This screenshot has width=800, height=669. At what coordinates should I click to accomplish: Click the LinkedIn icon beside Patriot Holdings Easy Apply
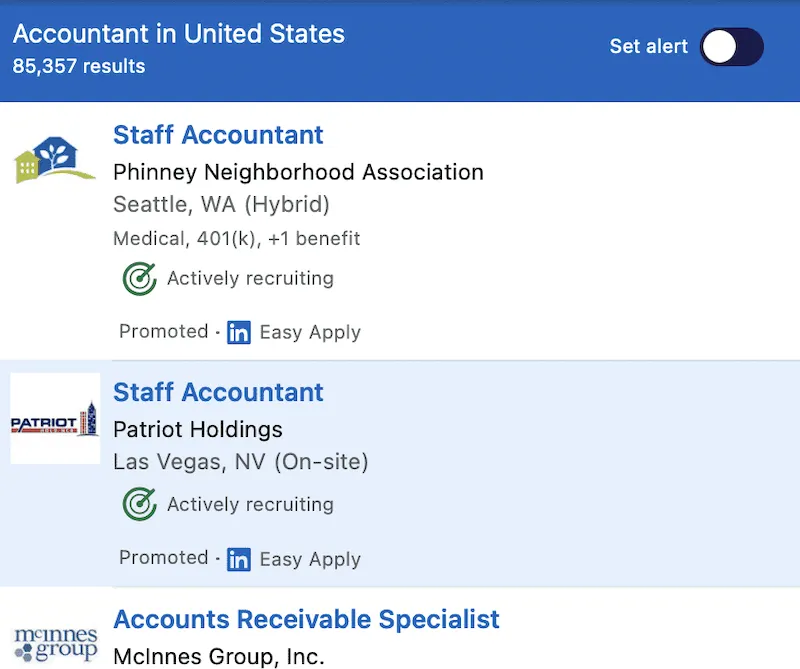[239, 559]
